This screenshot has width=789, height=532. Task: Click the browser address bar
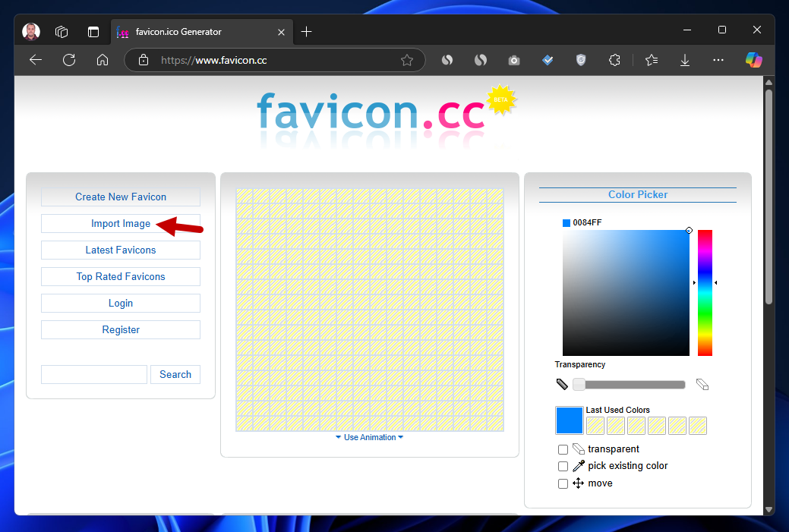pos(274,61)
